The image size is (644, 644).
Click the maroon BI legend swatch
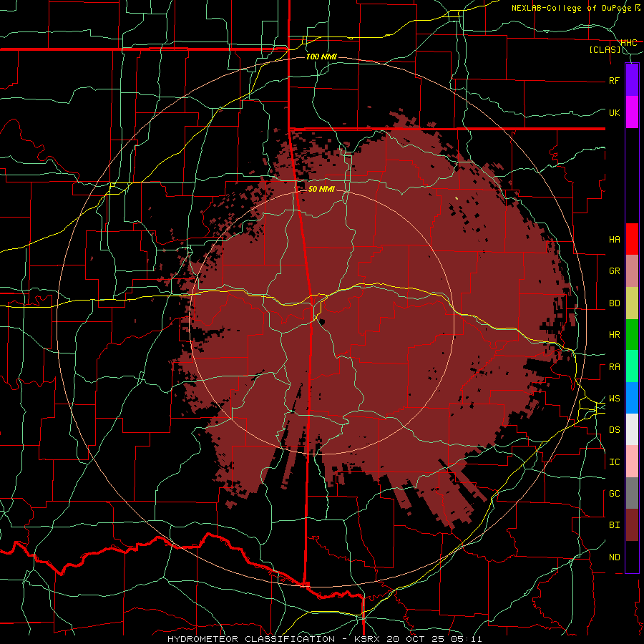click(632, 525)
